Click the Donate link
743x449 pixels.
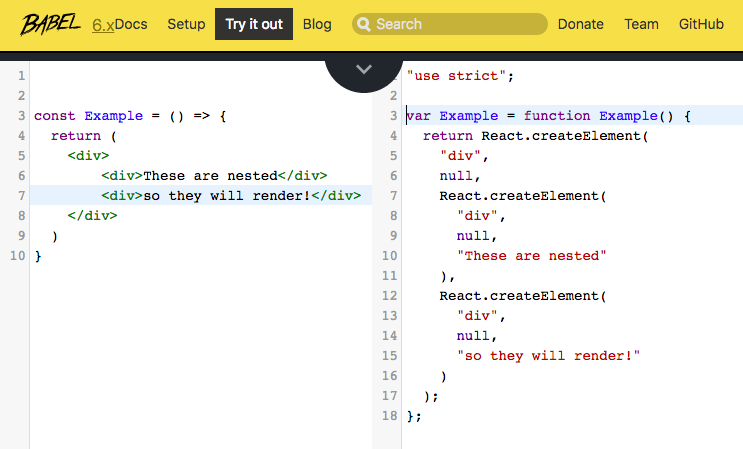(x=580, y=24)
